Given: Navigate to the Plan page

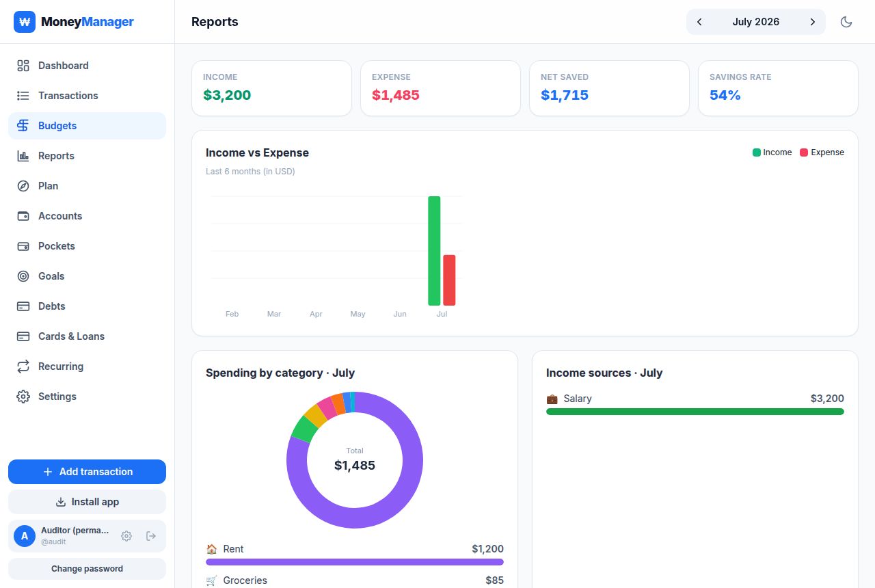Looking at the screenshot, I should (x=87, y=186).
